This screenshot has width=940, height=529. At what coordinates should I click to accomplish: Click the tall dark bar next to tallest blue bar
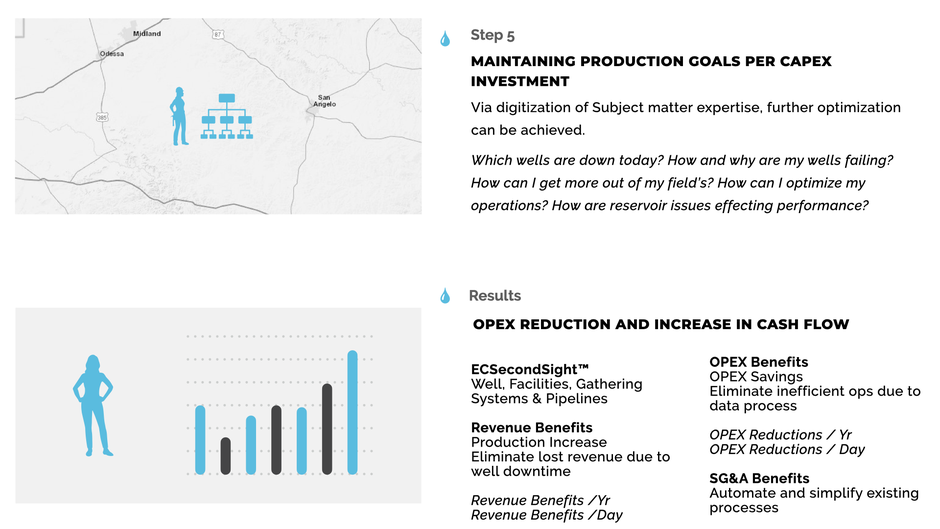tap(327, 429)
